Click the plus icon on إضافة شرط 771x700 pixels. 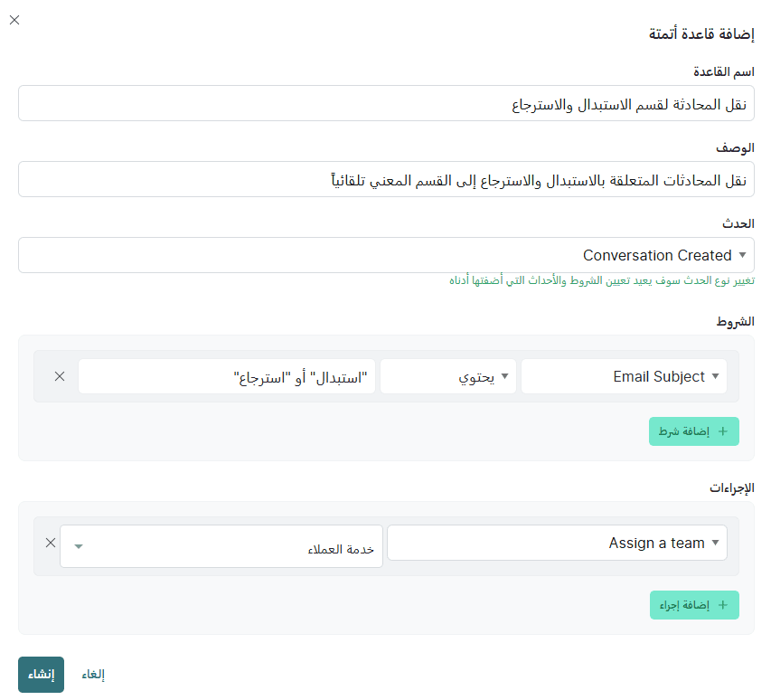(x=723, y=431)
